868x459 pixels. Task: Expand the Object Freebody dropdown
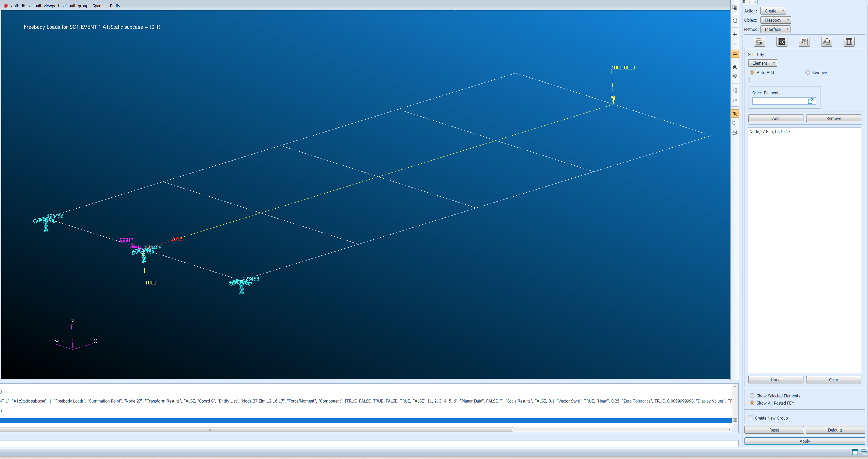pyautogui.click(x=775, y=20)
